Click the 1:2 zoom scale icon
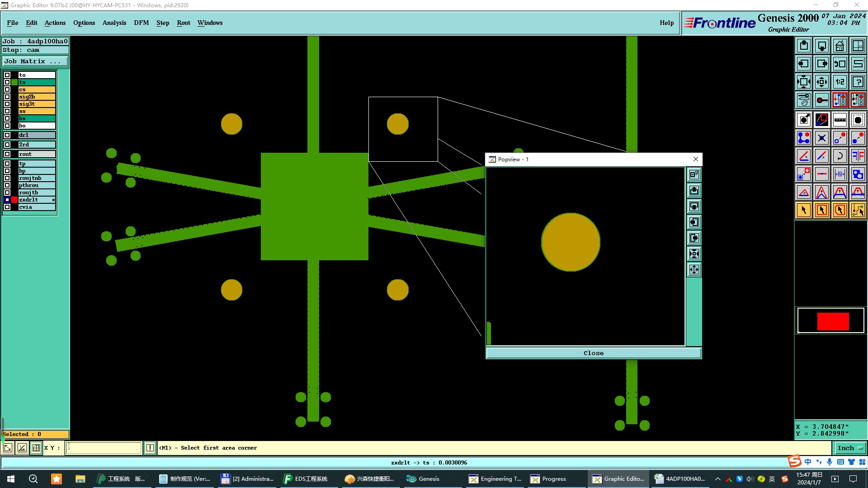 pos(840,82)
